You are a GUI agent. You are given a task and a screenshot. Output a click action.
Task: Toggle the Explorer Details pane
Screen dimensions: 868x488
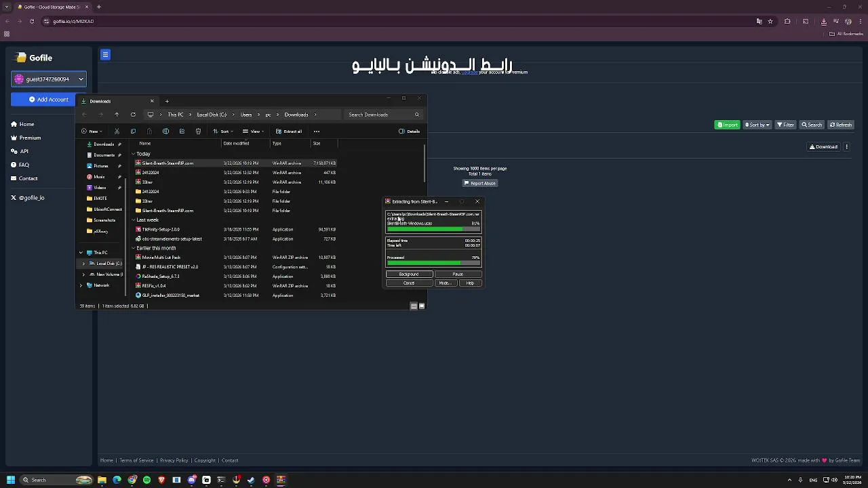coord(409,131)
